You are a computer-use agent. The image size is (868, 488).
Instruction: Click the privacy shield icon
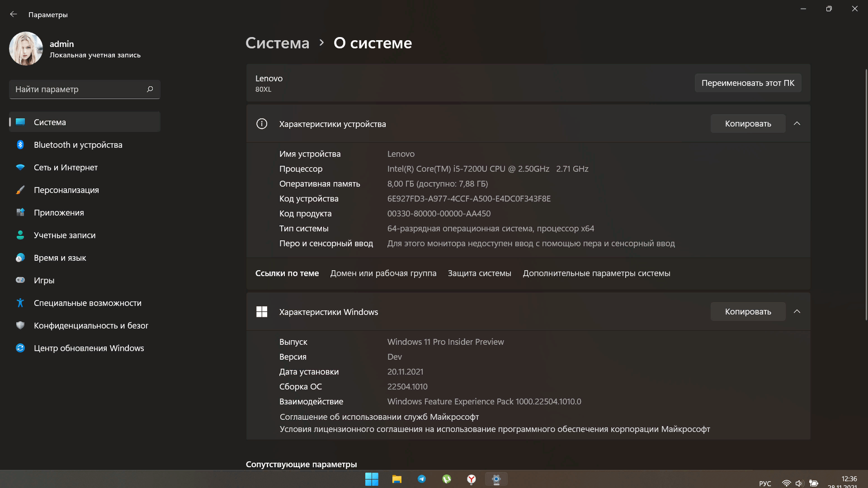point(20,325)
